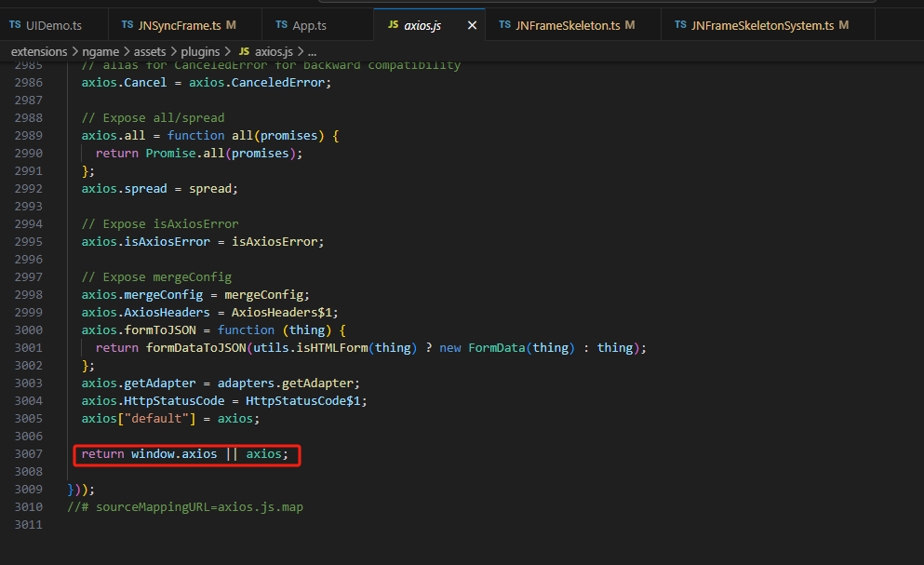Open the axios.js breadcrumb file item
Viewport: 924px width, 565px height.
(x=266, y=52)
